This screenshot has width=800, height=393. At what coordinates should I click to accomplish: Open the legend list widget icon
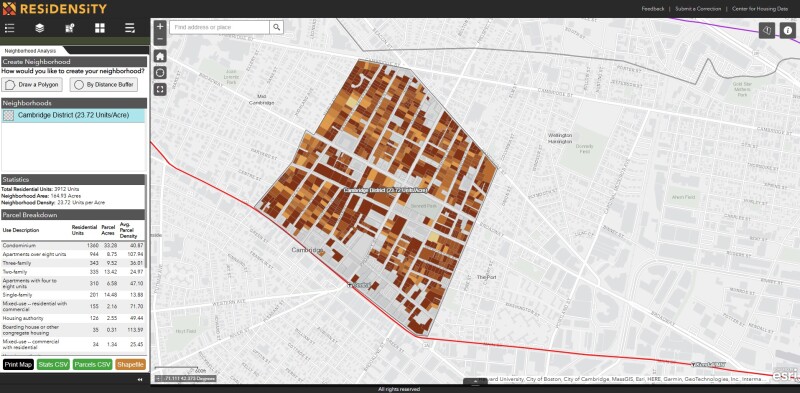point(9,29)
